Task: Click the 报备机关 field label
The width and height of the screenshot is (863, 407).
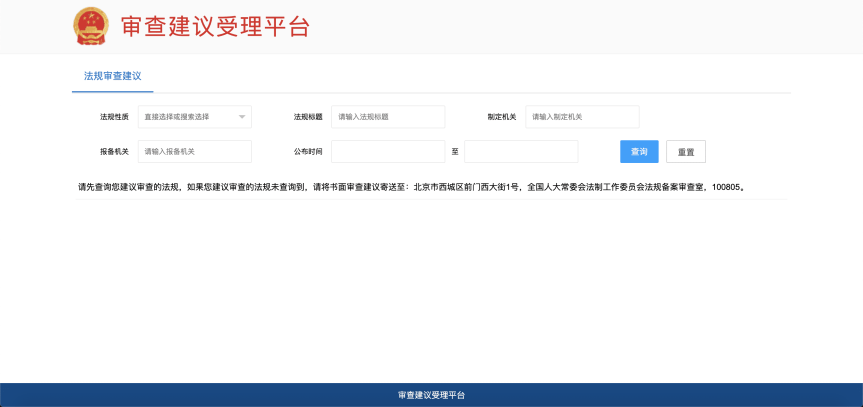Action: point(114,151)
